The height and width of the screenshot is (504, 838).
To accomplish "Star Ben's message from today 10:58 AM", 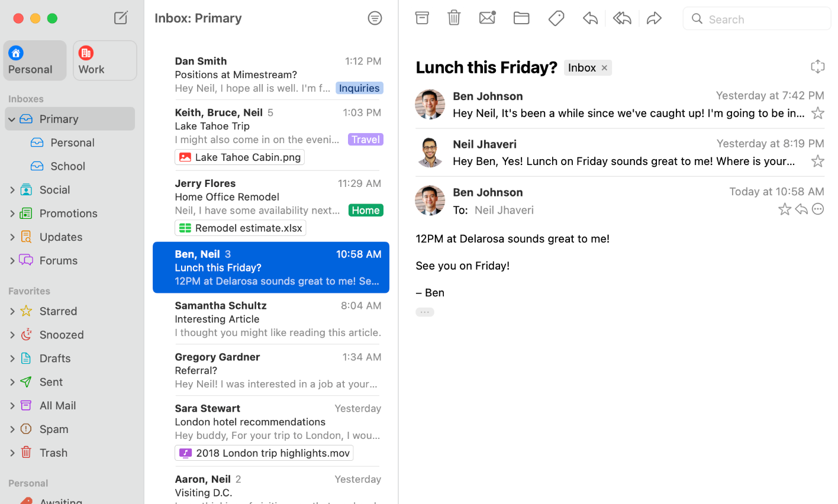I will tap(784, 209).
